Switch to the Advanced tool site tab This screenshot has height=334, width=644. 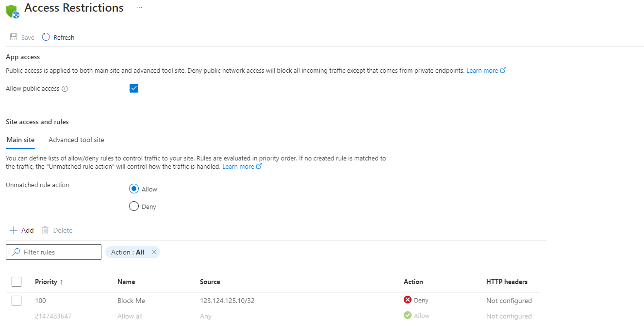[76, 140]
